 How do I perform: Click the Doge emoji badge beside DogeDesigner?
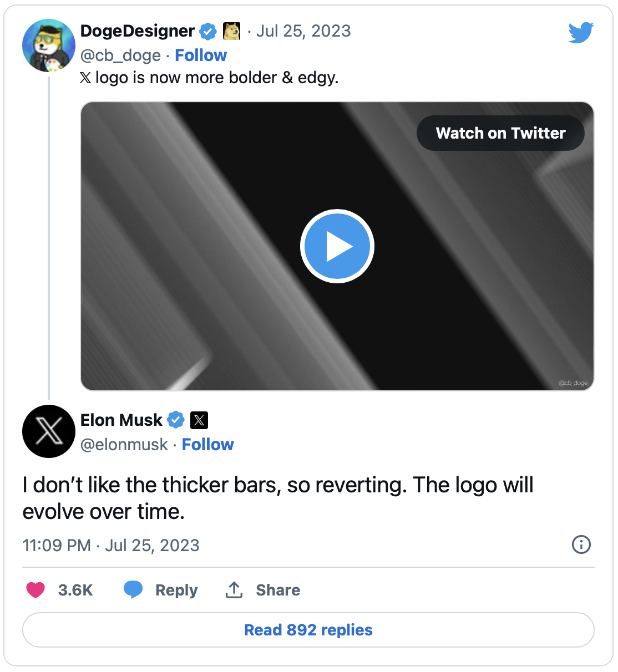tap(231, 31)
